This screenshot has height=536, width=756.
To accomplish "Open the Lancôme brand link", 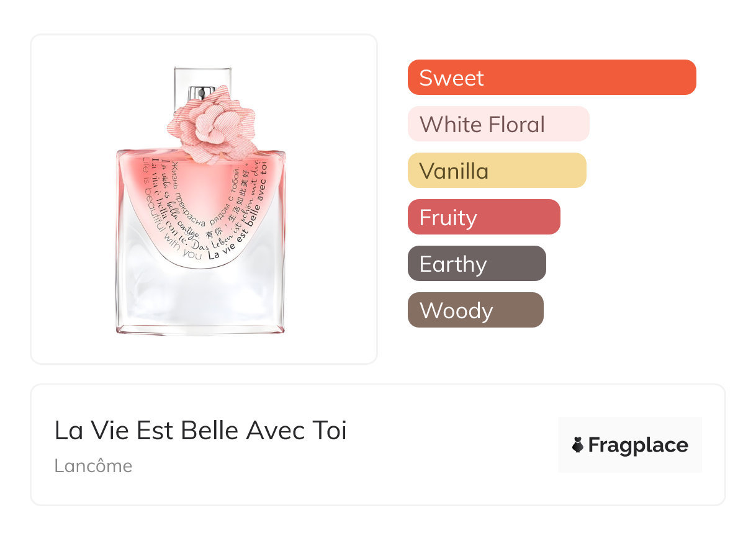I will coord(93,466).
